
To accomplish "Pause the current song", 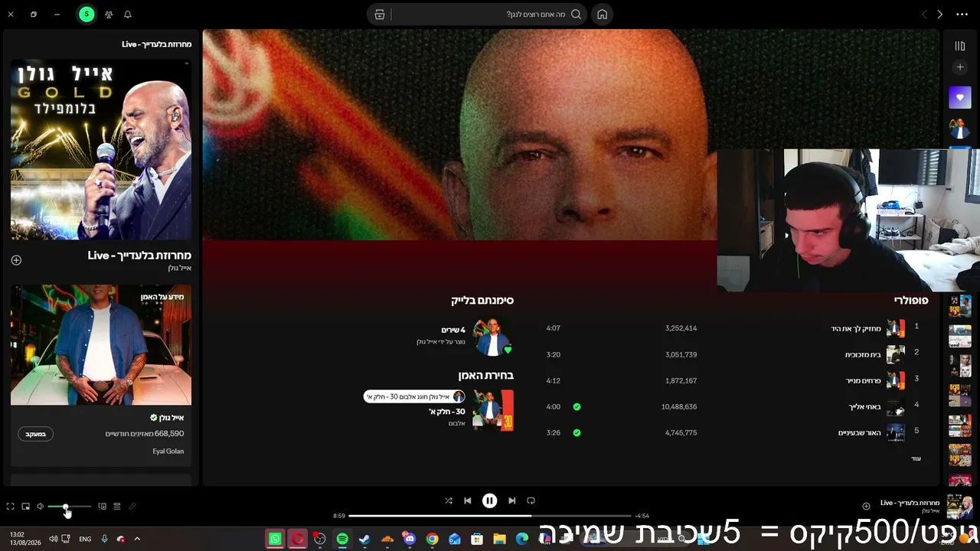I will coord(490,500).
